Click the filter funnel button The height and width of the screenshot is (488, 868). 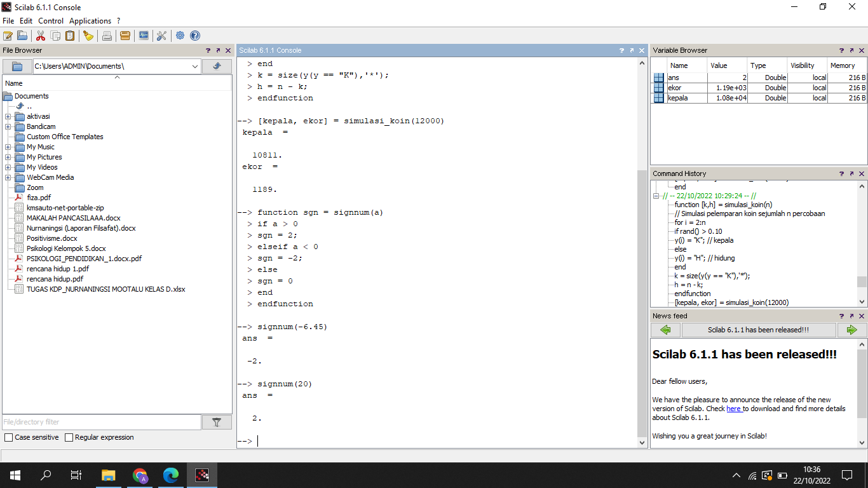point(217,422)
